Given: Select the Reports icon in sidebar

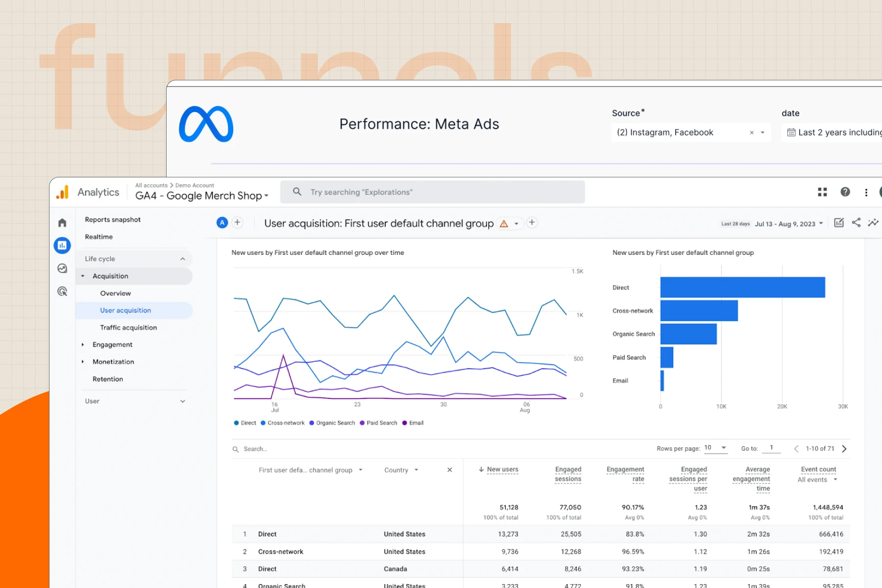Looking at the screenshot, I should [62, 245].
